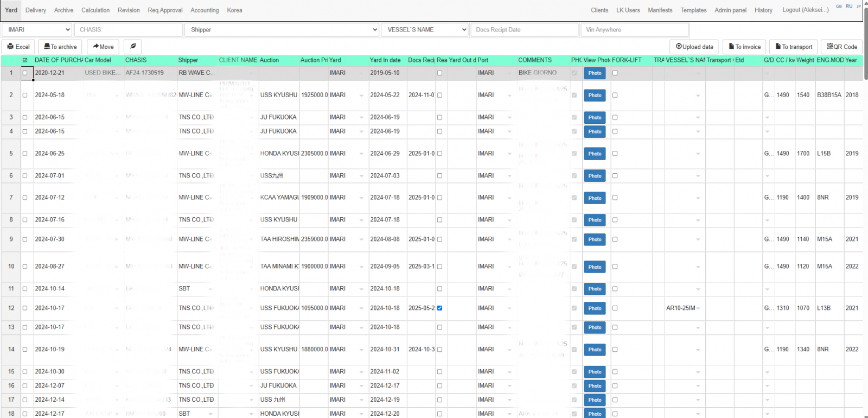Open Photo for row 15
The width and height of the screenshot is (868, 418).
[x=595, y=372]
